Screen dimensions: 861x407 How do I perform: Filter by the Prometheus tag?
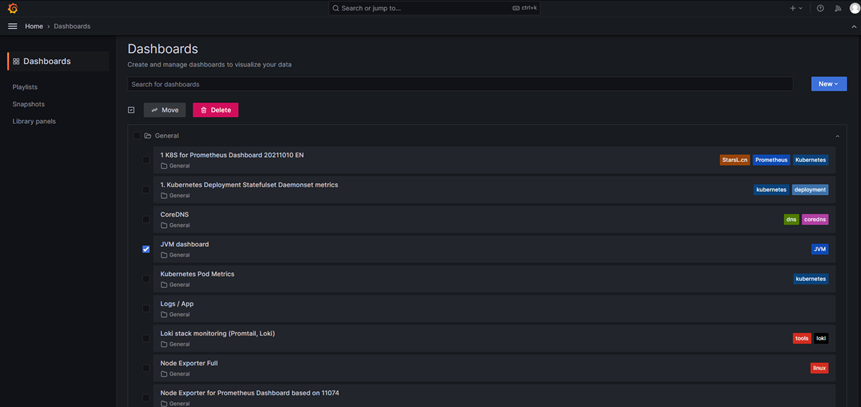771,160
